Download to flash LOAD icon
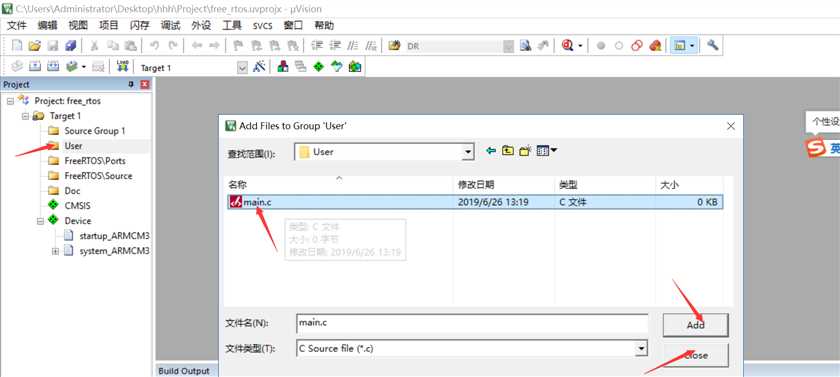This screenshot has width=840, height=377. coord(123,66)
